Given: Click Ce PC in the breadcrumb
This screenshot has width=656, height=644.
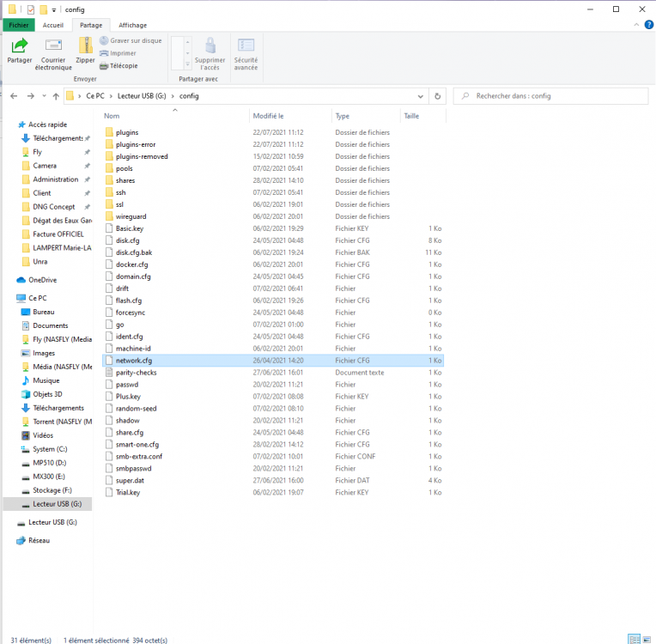Looking at the screenshot, I should [x=95, y=96].
